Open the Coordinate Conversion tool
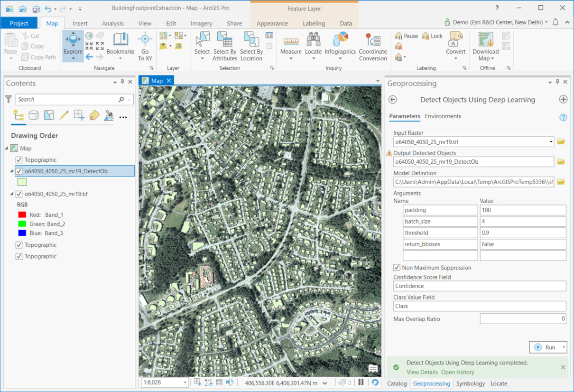The width and height of the screenshot is (574, 392). click(373, 46)
